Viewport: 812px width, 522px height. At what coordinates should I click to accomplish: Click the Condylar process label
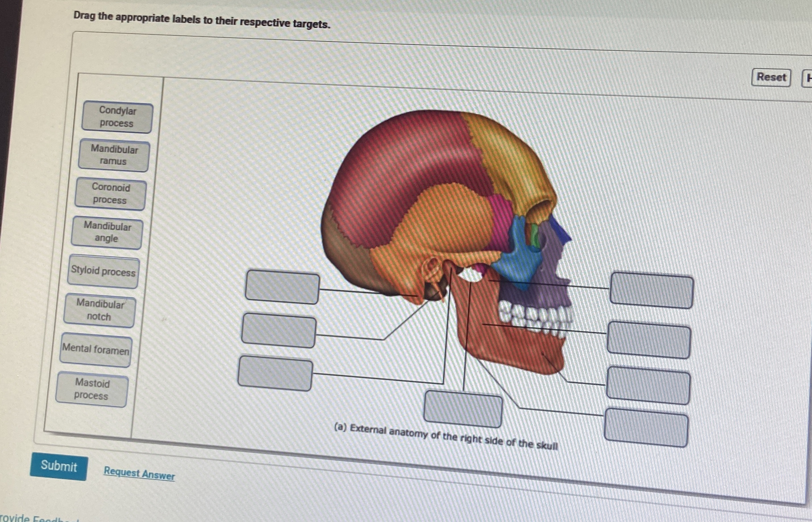117,117
